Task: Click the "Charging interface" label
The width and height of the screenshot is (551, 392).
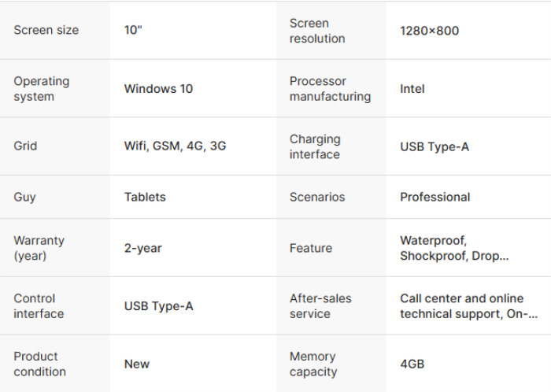Action: coord(315,146)
